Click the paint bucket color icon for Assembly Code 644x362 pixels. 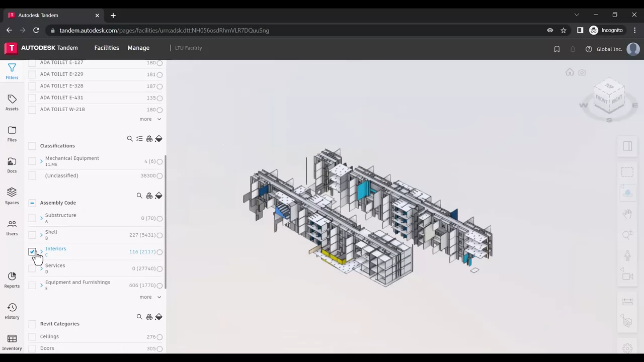click(x=158, y=196)
